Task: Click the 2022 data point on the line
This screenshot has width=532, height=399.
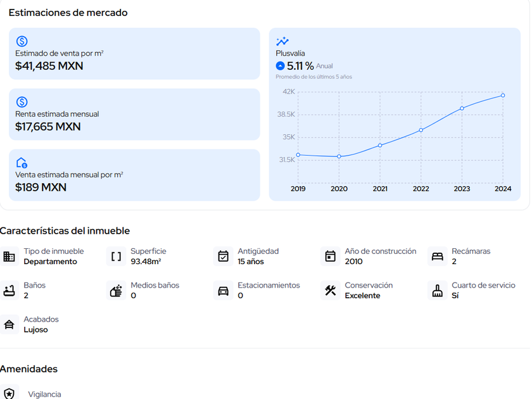Action: pos(421,130)
